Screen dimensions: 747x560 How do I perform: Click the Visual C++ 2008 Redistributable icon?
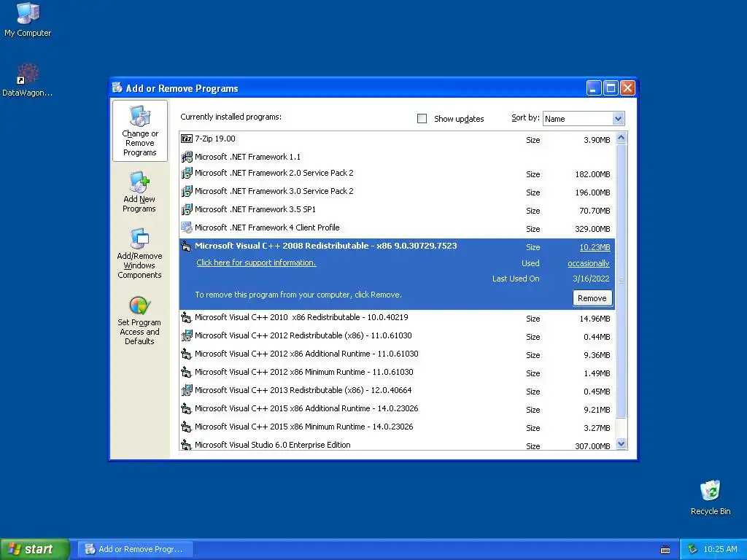(186, 246)
